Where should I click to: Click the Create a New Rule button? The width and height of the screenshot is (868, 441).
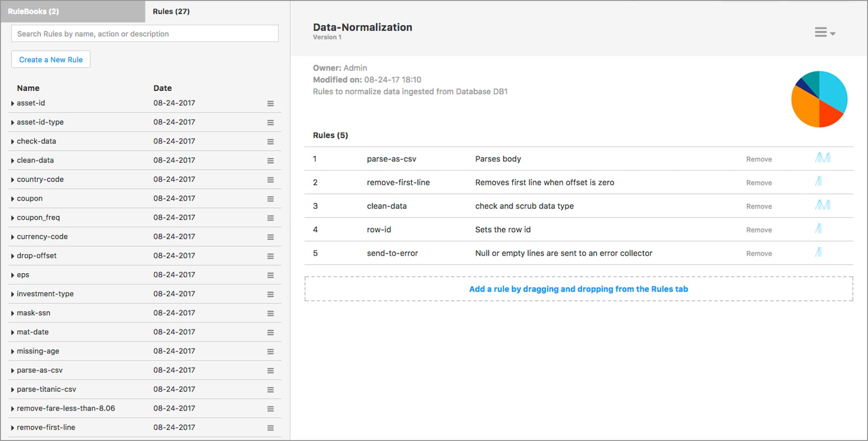pos(51,60)
